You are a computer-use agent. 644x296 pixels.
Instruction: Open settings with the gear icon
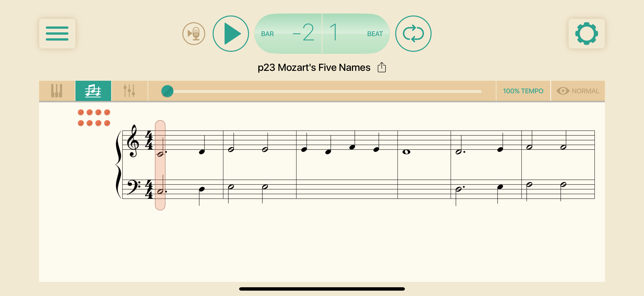point(586,33)
